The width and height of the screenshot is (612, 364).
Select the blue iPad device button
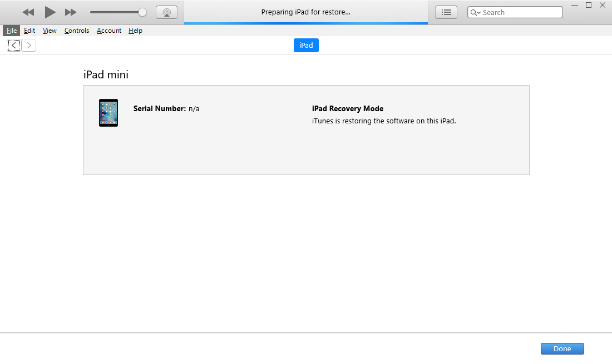pyautogui.click(x=306, y=45)
